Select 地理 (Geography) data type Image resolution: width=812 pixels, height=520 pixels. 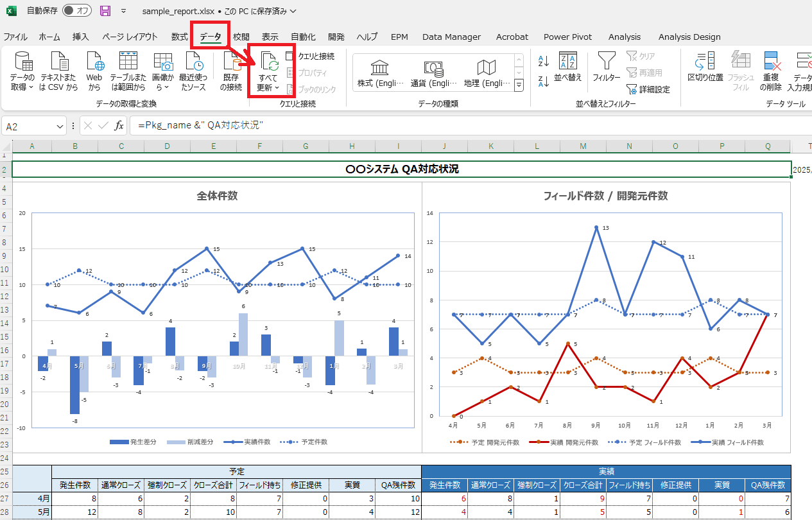point(487,73)
